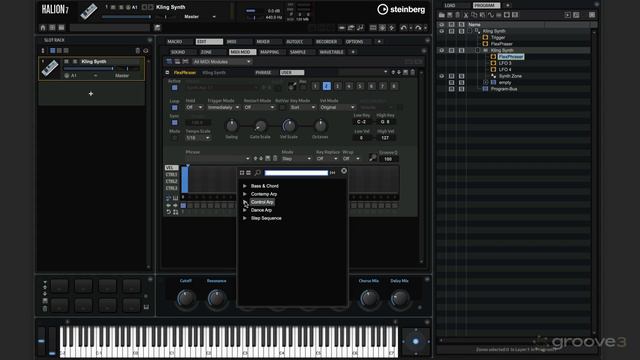
Task: Switch to the WAVETABLE sub-tab
Action: [331, 52]
